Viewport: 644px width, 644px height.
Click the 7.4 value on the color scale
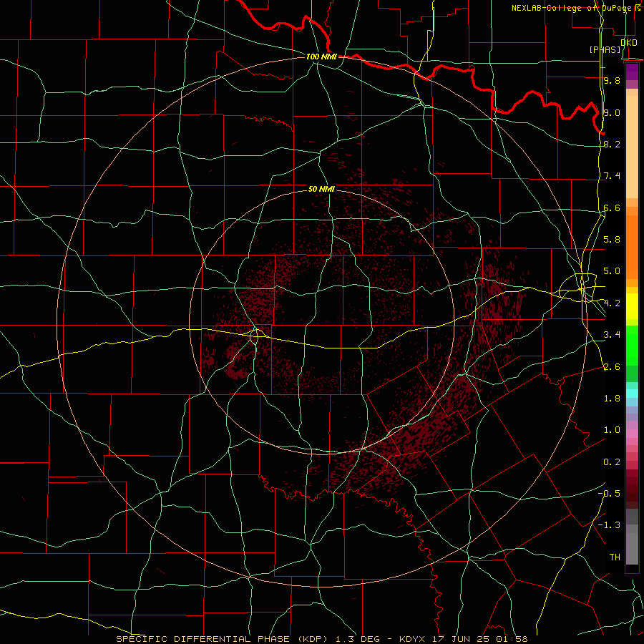(x=612, y=176)
